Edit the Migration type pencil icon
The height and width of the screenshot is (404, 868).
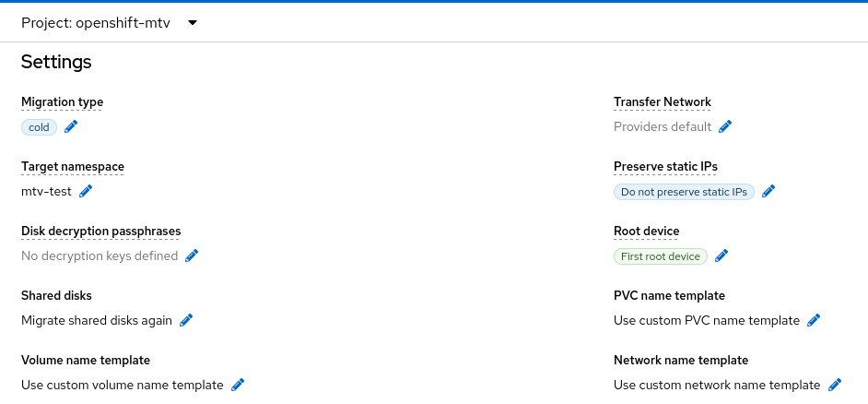click(x=72, y=127)
